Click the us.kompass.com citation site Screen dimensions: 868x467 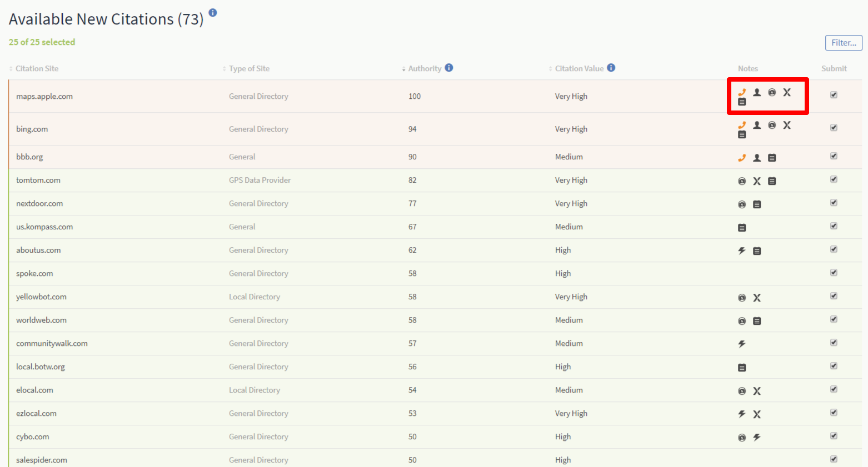(x=44, y=227)
